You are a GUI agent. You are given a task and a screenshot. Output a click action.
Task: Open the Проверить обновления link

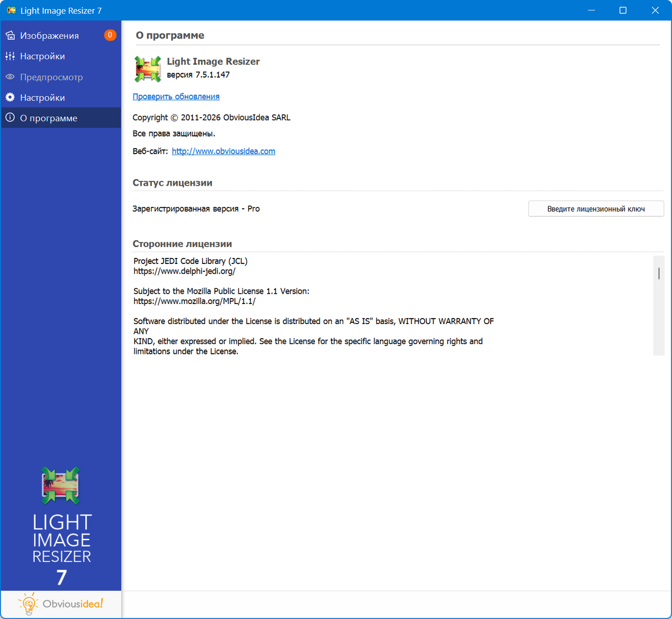176,96
